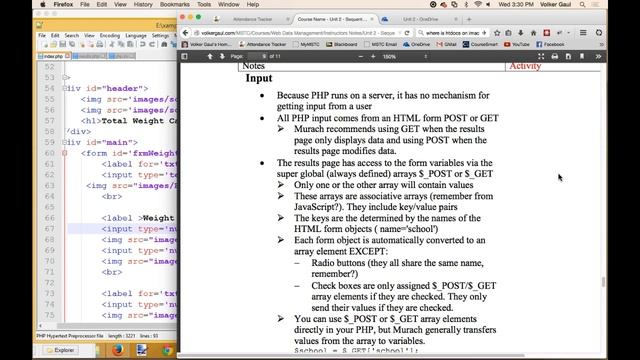Open Spotlight search magnifier in menu bar
This screenshot has width=640, height=360.
point(582,4)
